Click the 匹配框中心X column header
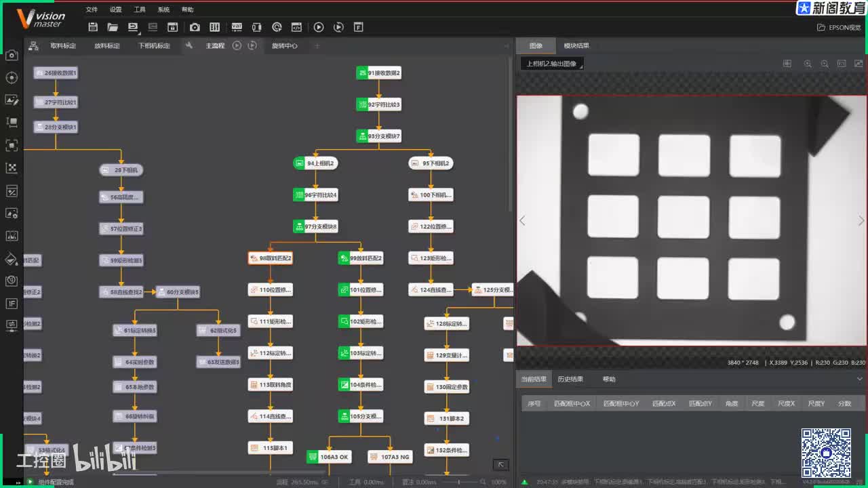Viewport: 868px width, 488px height. pos(572,403)
